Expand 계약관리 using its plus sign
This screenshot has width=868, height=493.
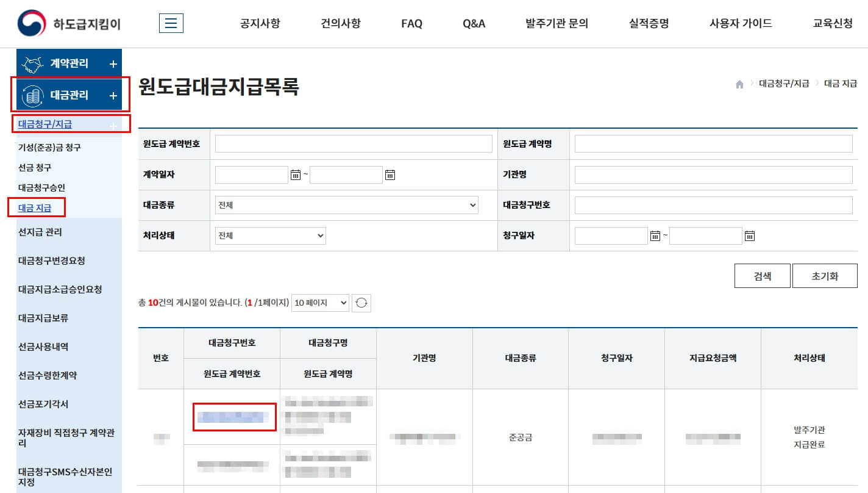(x=112, y=62)
